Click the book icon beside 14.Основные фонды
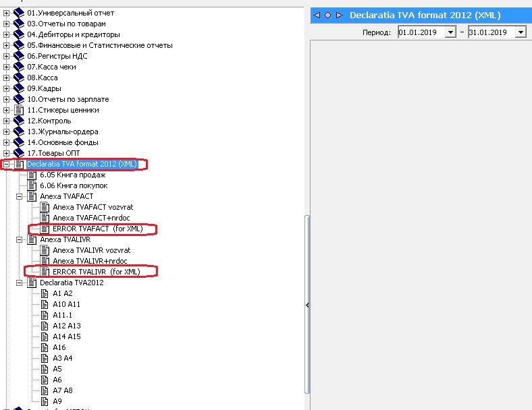532x410 pixels. [x=19, y=142]
